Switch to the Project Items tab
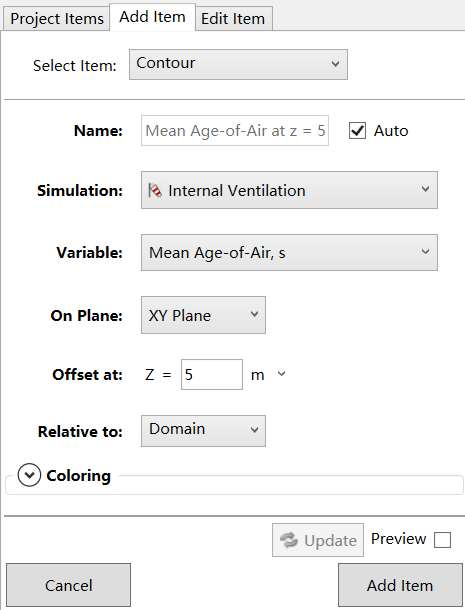Image resolution: width=465 pixels, height=610 pixels. (57, 19)
